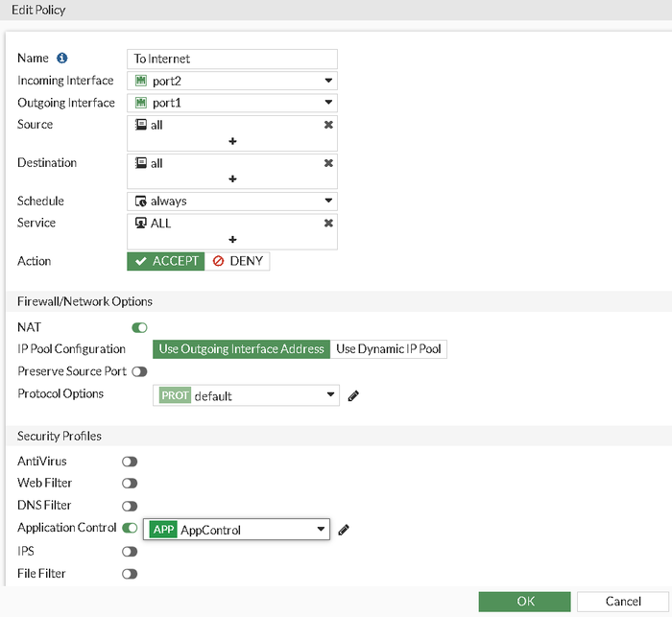
Task: Remove the ALL service entry
Action: click(x=328, y=223)
